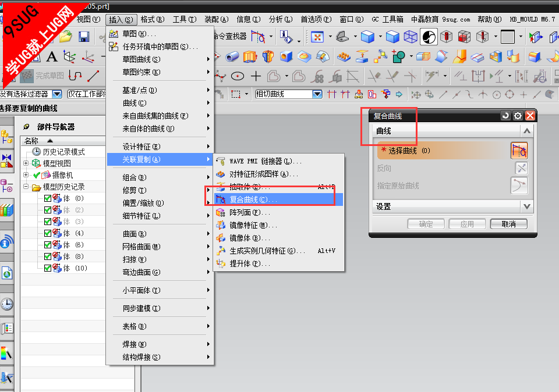Open the 相切曲线 curve rule dropdown
559x392 pixels.
317,94
